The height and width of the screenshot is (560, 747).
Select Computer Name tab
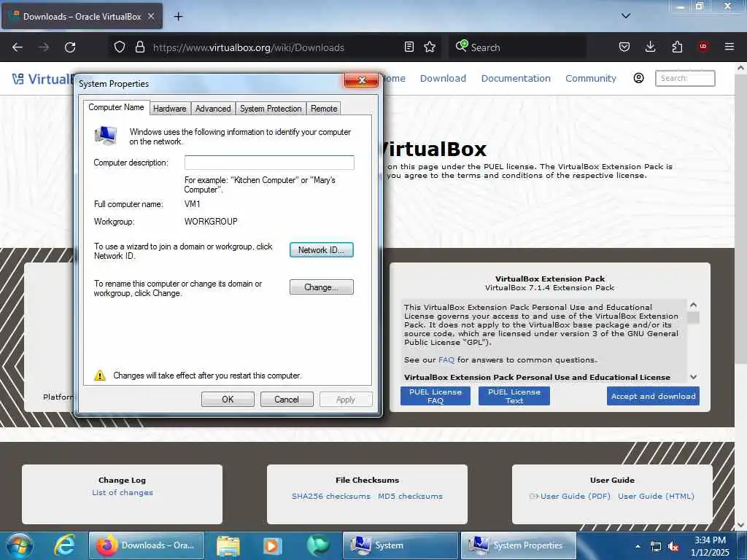116,108
